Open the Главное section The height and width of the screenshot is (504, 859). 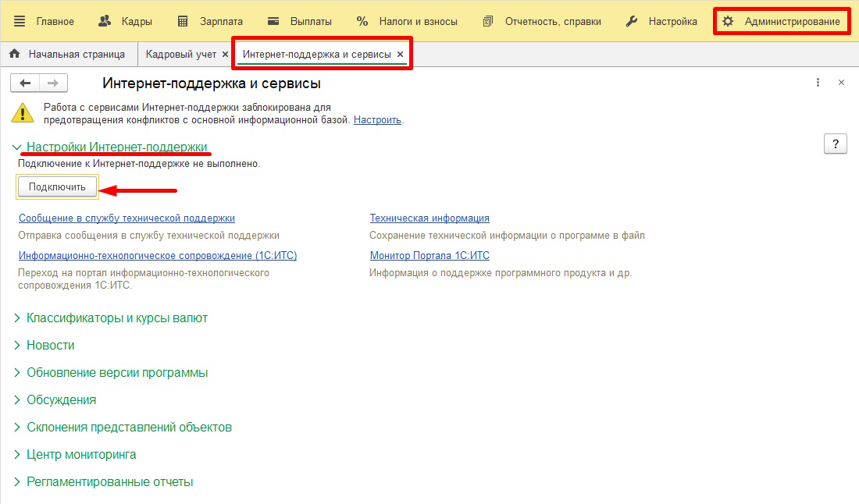coord(55,21)
